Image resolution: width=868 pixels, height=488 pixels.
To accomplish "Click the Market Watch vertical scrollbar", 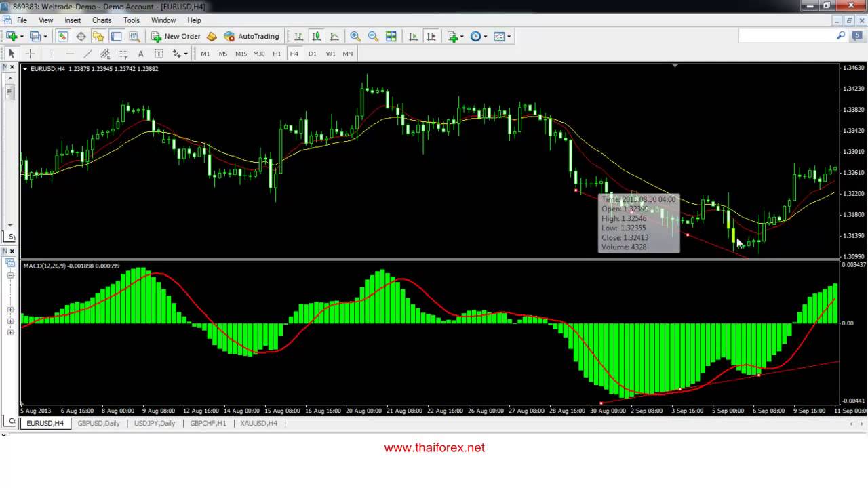I will tap(9, 150).
